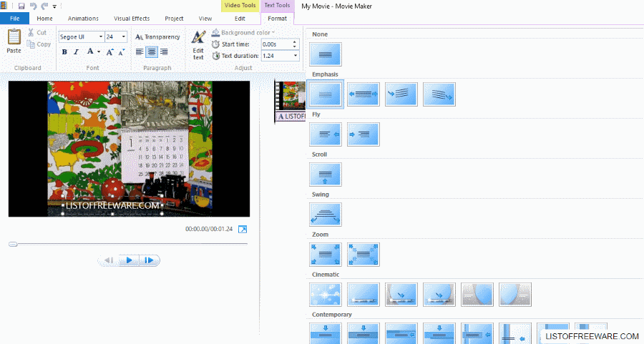Center align the text

[152, 51]
